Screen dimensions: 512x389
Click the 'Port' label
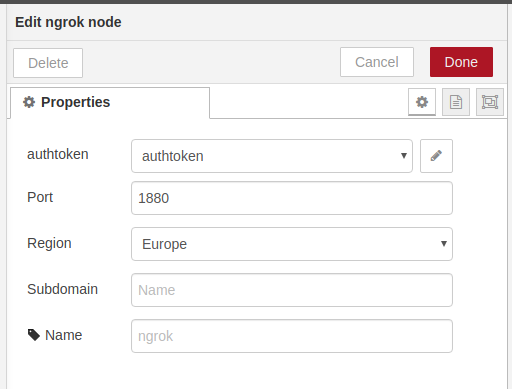[40, 197]
